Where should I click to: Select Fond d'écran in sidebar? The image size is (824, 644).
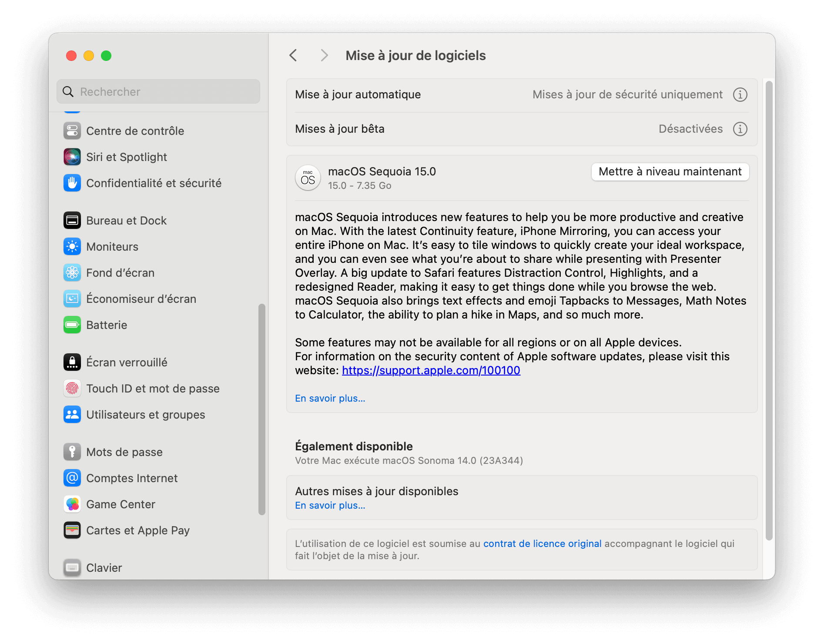point(158,273)
